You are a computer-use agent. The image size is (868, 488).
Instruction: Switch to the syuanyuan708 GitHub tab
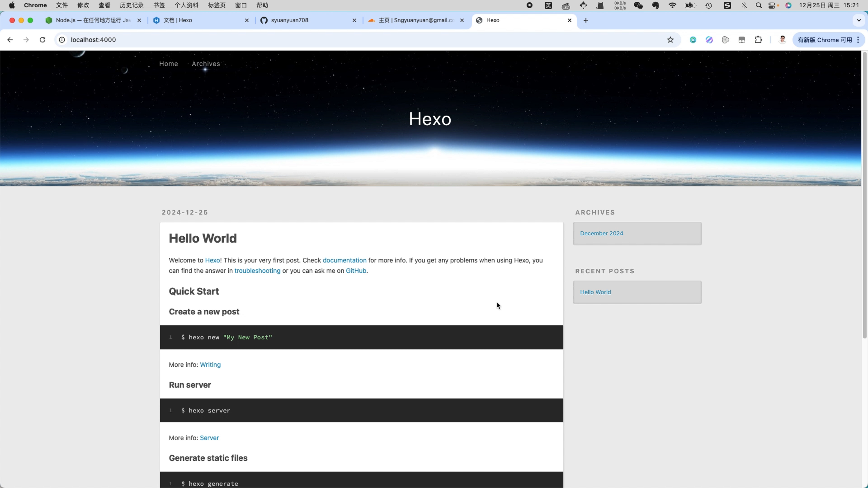[308, 20]
